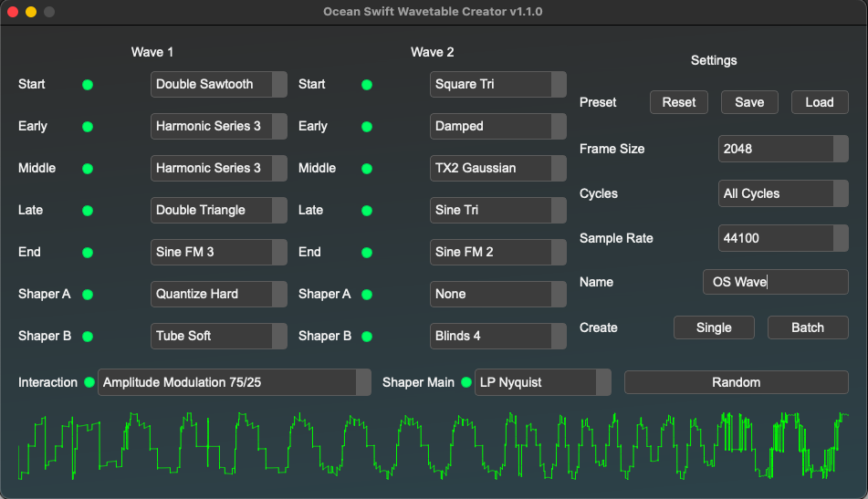Expand the Amplitude Modulation 75/25 interaction dropdown
Image resolution: width=868 pixels, height=499 pixels.
[x=234, y=382]
